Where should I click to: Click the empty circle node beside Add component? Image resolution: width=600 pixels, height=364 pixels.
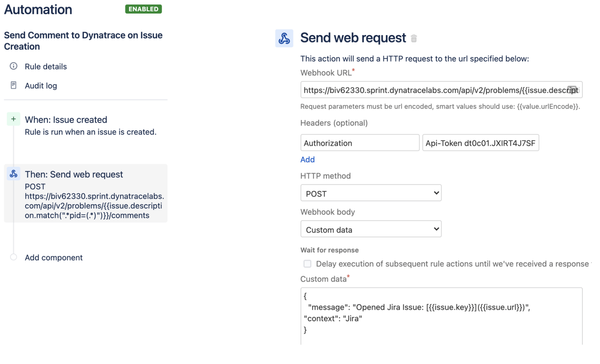tap(13, 257)
